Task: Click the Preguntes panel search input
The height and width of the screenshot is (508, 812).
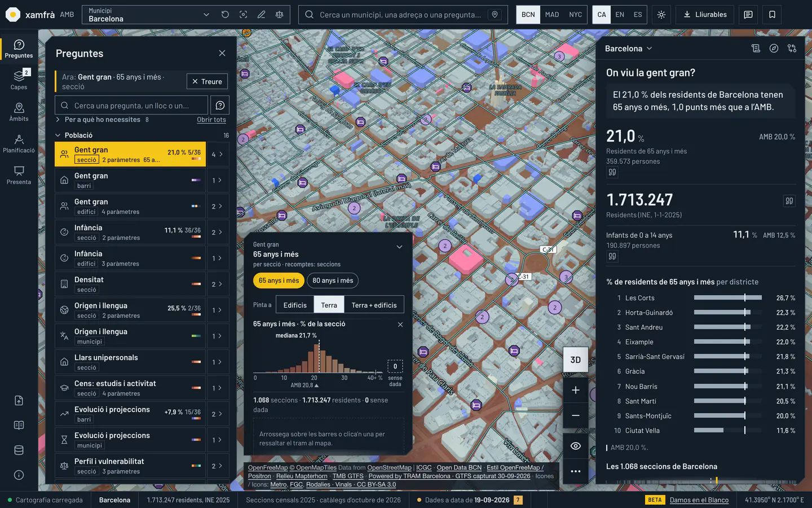Action: [x=131, y=106]
